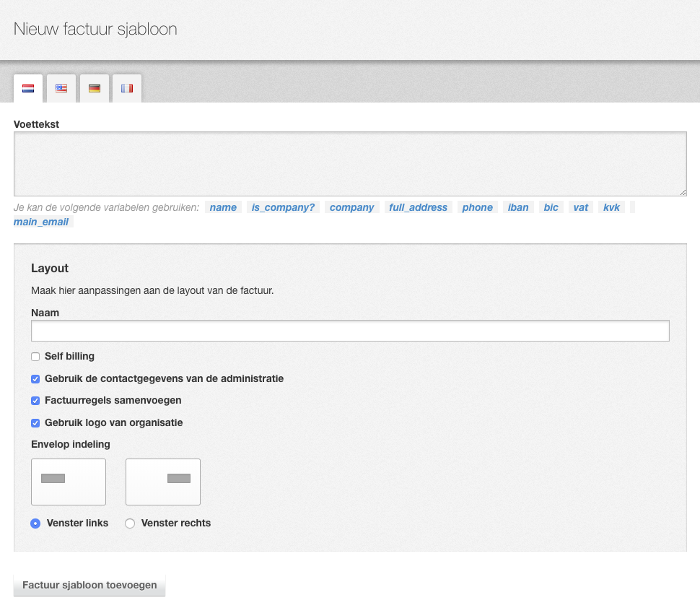This screenshot has width=700, height=608.
Task: Click the Self billing label
Action: coord(70,357)
